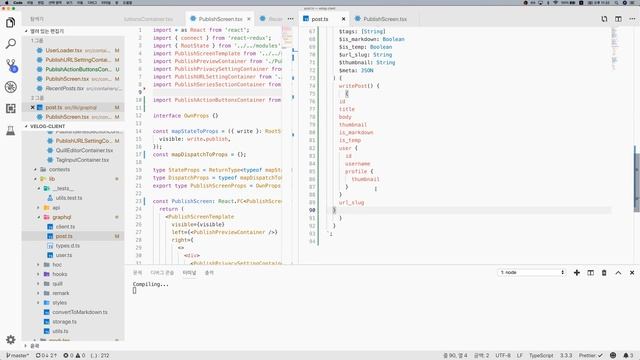
Task: Open the Extensions view in activity bar
Action: tap(11, 109)
